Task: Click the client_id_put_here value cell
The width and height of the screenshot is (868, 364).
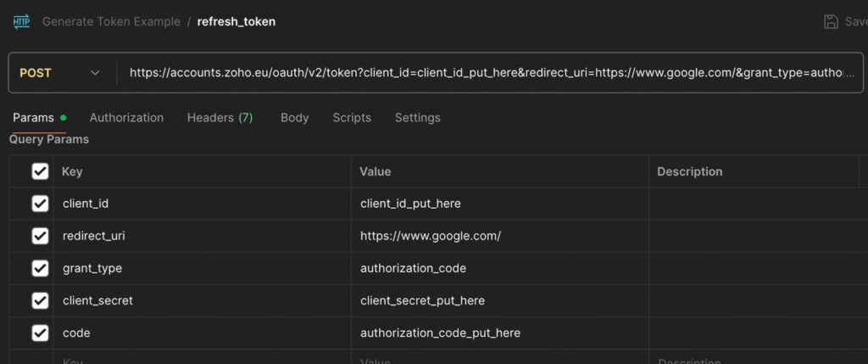Action: 500,204
